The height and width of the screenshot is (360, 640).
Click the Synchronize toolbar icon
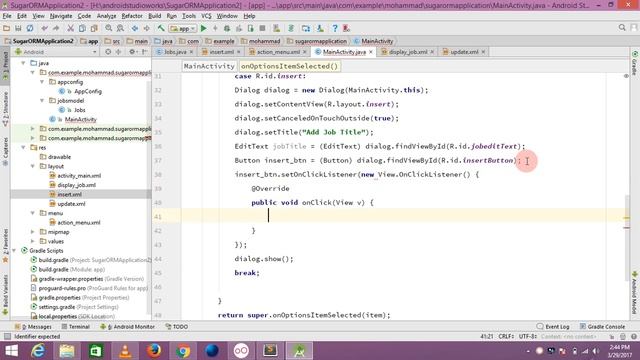(x=30, y=28)
